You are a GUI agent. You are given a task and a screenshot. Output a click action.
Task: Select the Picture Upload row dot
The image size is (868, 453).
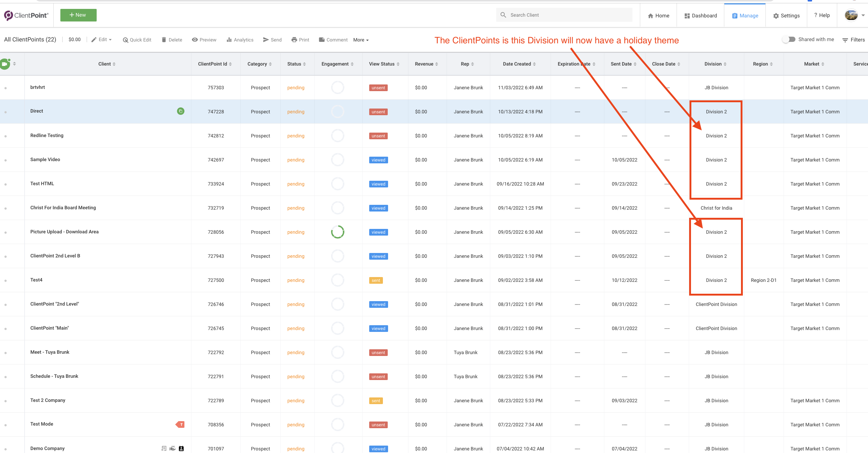[6, 233]
